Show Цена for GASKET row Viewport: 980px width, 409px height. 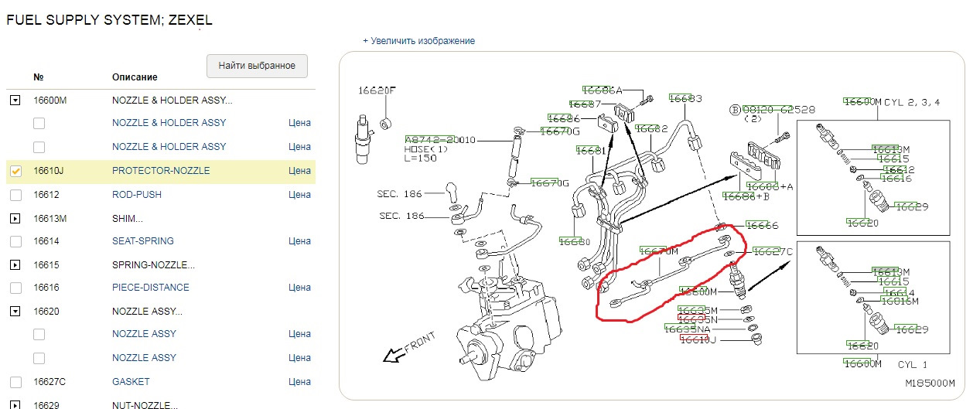pos(299,382)
